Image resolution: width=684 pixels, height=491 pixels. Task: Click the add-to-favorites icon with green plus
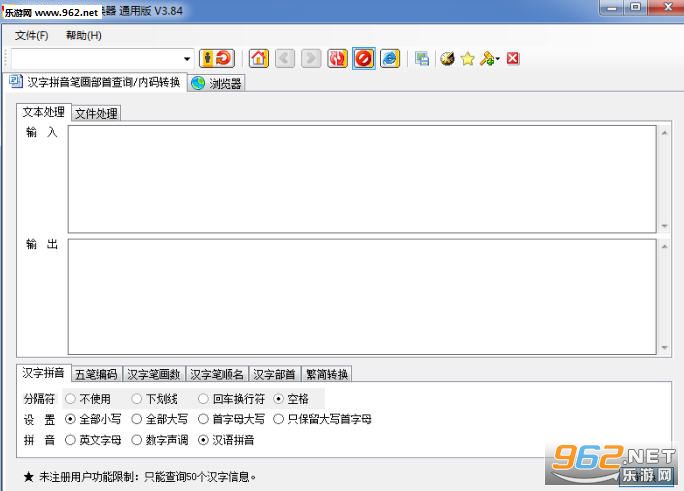pyautogui.click(x=489, y=58)
